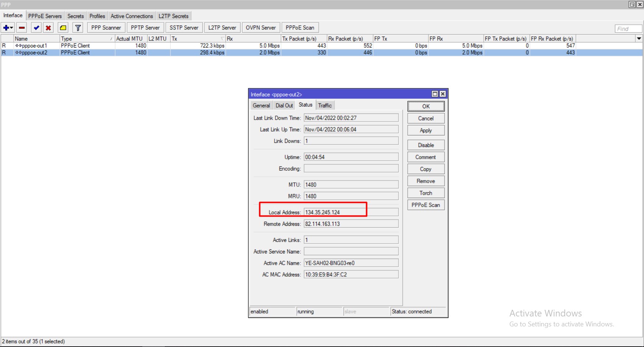Click the blue plus Add icon
644x347 pixels.
click(x=6, y=28)
